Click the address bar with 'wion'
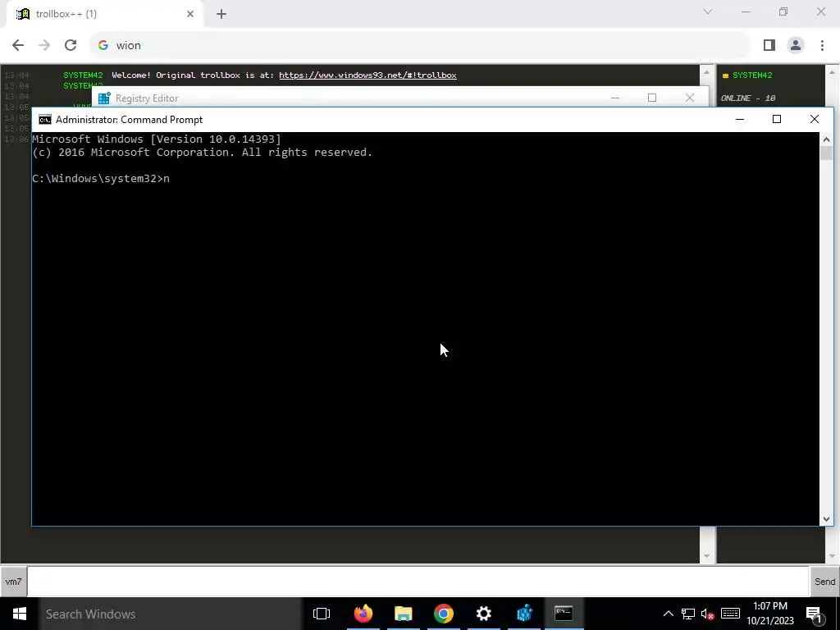This screenshot has height=630, width=840. 421,46
